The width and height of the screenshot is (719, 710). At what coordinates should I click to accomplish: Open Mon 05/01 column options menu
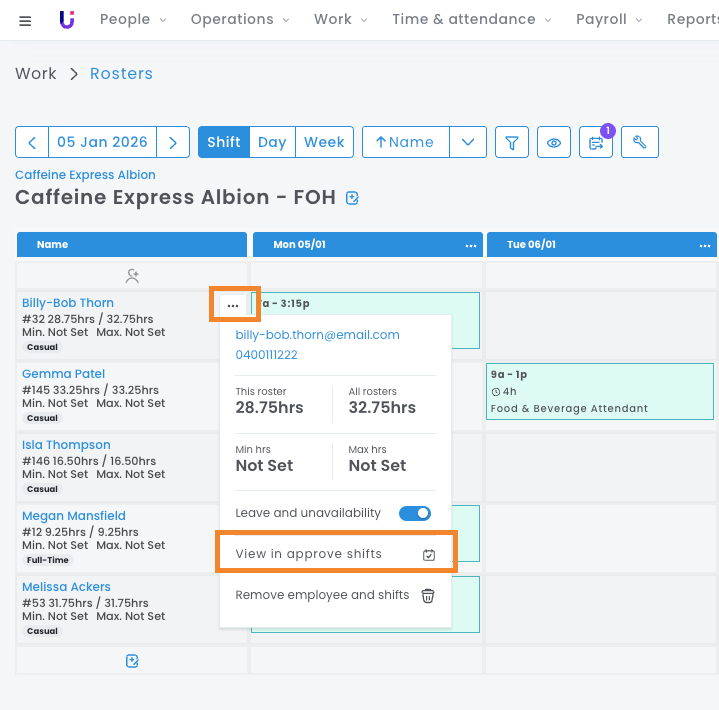(x=470, y=245)
